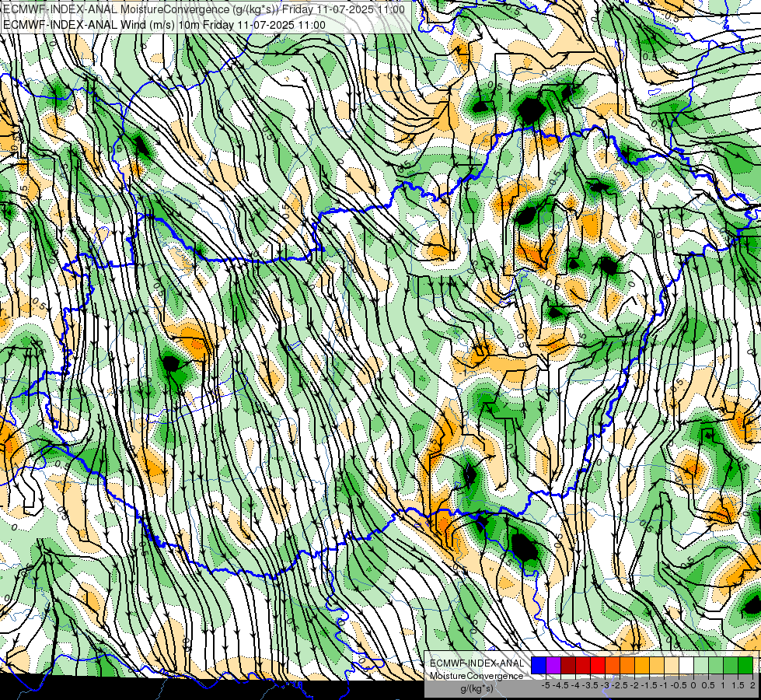Pick the pale peach swatch beside white
761x700 pixels.
(x=672, y=665)
